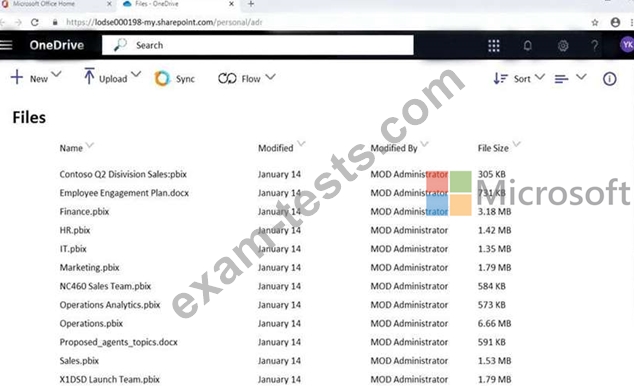The height and width of the screenshot is (386, 634).
Task: Click the Modified column header
Action: click(276, 148)
